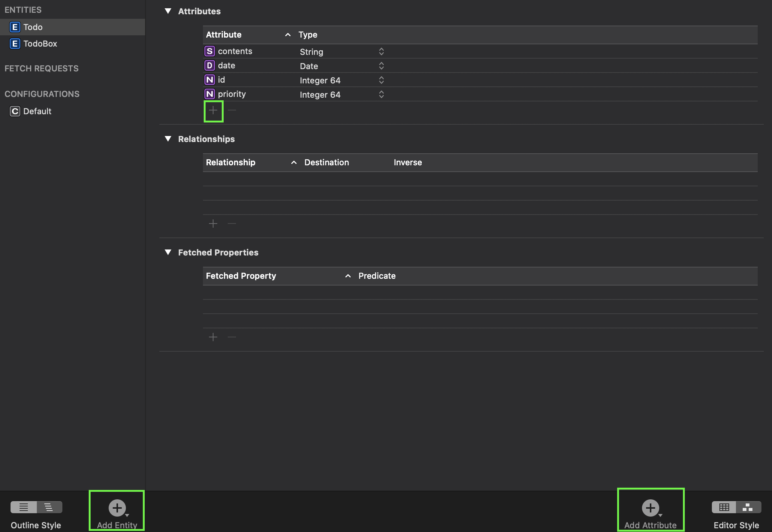Switch editor style to table view
The image size is (772, 532).
pos(724,507)
